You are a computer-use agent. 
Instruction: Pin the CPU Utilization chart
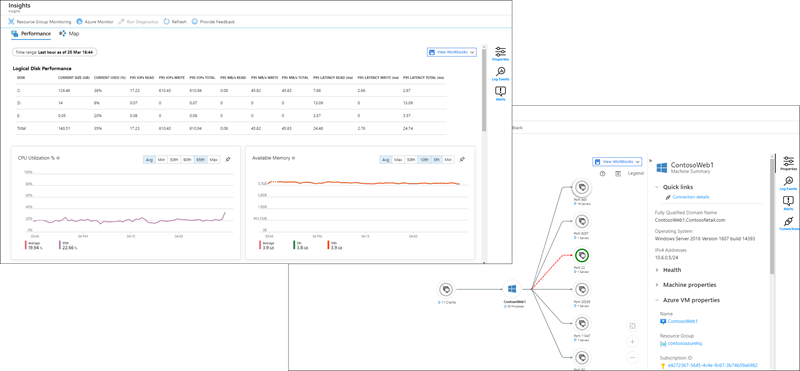tap(228, 160)
